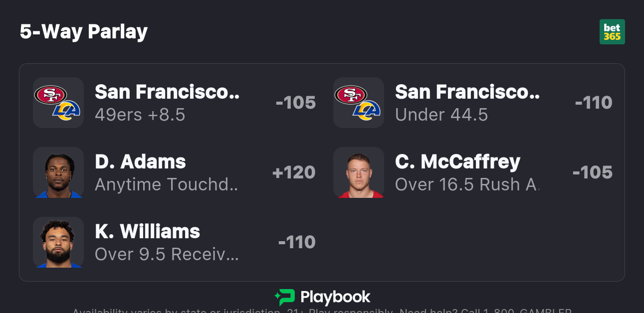The width and height of the screenshot is (644, 313).
Task: Click the 5-Way Parlay heading
Action: (x=84, y=32)
